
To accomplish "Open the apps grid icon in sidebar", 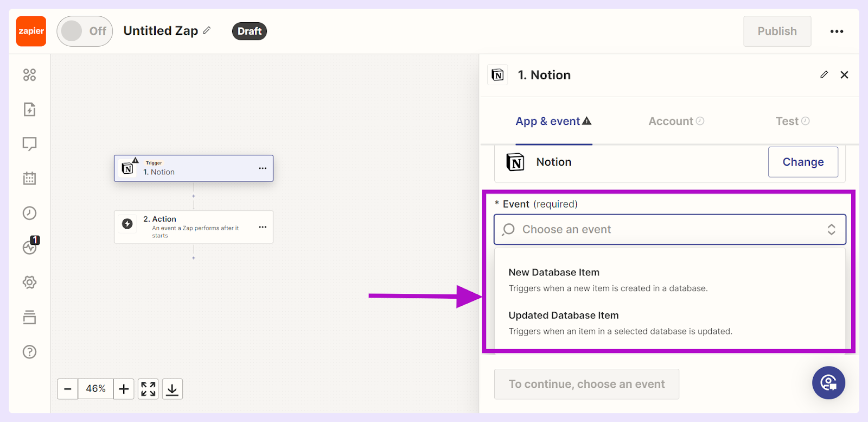I will click(x=30, y=75).
